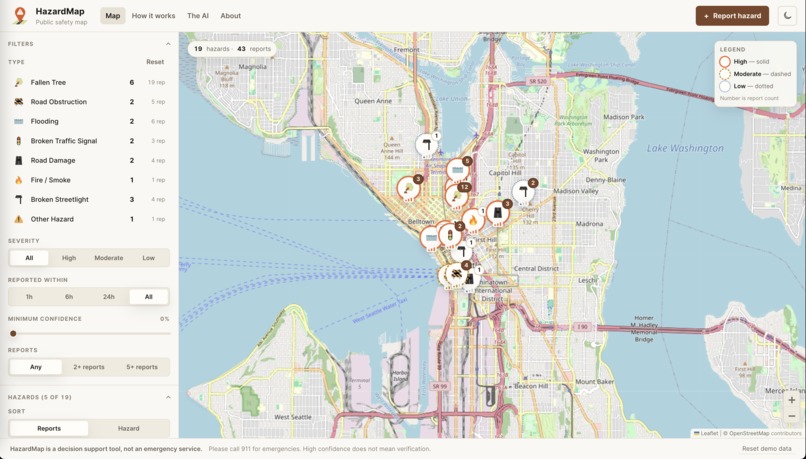Set reported within to All
This screenshot has height=459, width=806.
coord(149,297)
